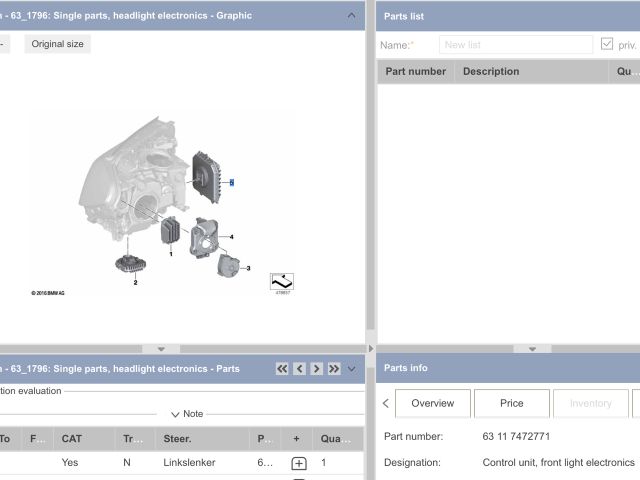The height and width of the screenshot is (480, 640).
Task: Select part callout 3 in the graphic
Action: [247, 268]
